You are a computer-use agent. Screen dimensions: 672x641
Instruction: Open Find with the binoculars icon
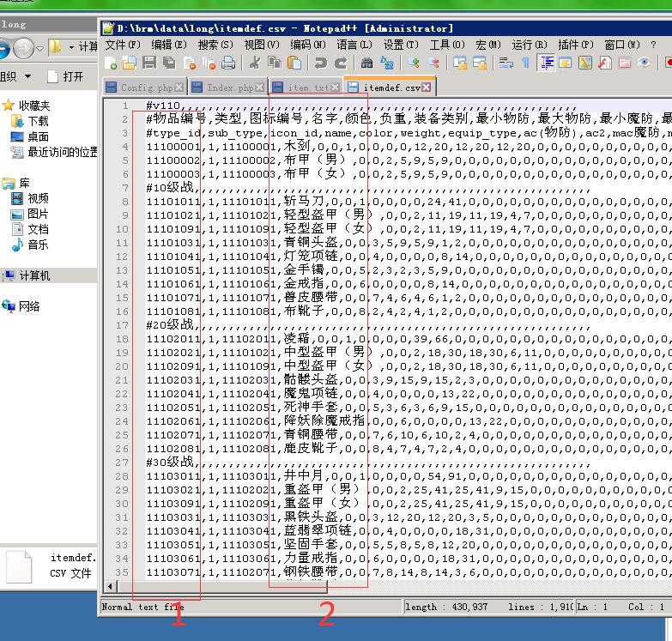pos(366,63)
